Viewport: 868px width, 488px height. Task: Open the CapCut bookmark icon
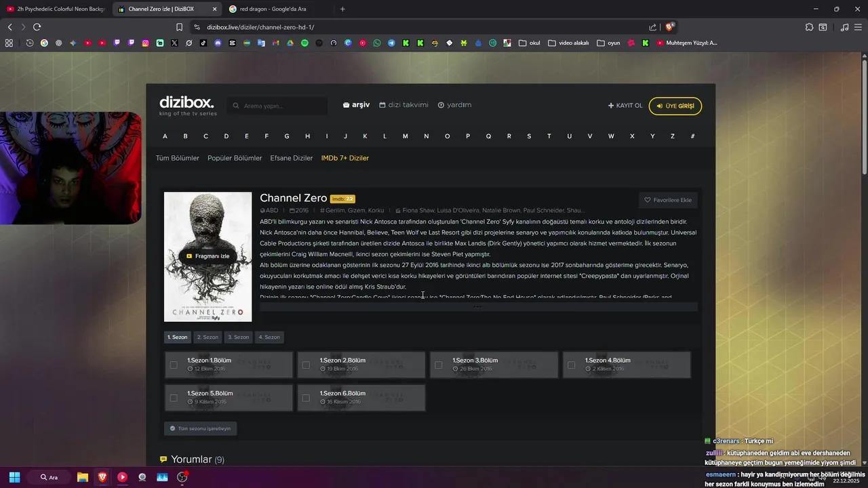[x=232, y=43]
